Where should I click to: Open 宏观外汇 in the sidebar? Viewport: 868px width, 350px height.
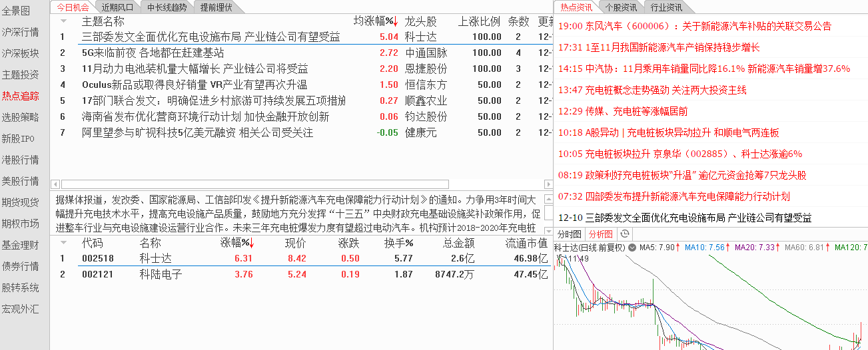point(20,309)
